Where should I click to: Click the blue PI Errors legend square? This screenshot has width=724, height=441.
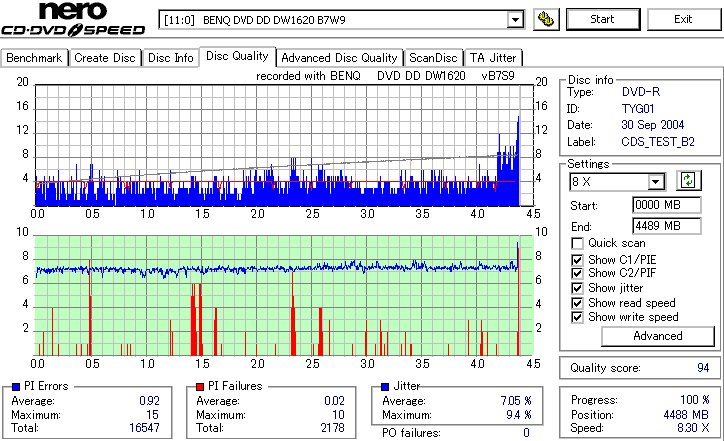click(x=16, y=387)
